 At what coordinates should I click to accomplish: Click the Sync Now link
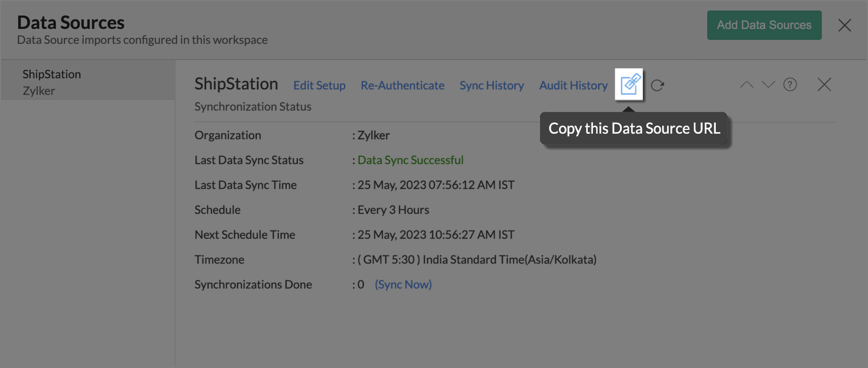coord(403,285)
